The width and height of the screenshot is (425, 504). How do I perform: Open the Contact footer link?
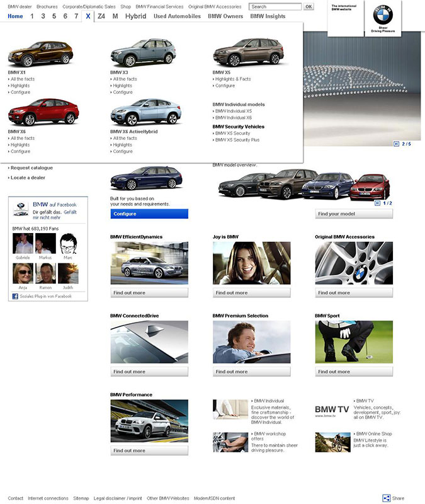[15, 498]
